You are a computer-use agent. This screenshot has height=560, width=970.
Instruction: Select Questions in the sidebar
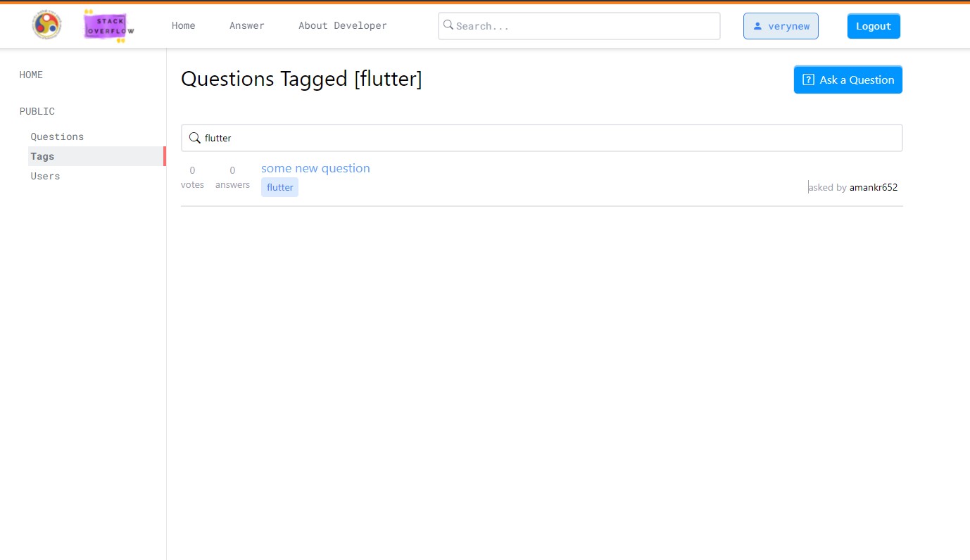pos(57,136)
